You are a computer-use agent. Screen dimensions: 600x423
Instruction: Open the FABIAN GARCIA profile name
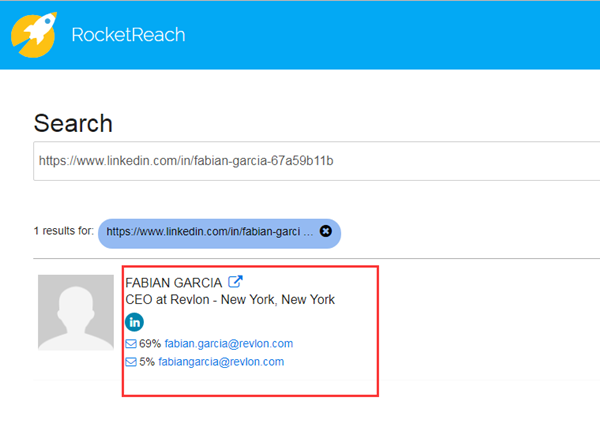tap(174, 282)
